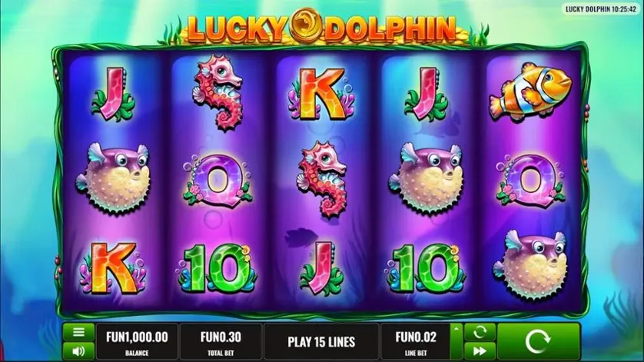Mute the game sound

tap(78, 351)
